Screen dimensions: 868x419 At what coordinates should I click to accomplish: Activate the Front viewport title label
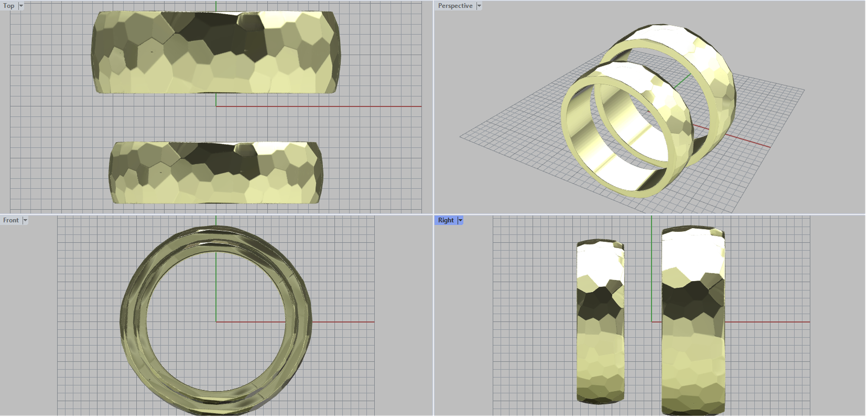11,220
